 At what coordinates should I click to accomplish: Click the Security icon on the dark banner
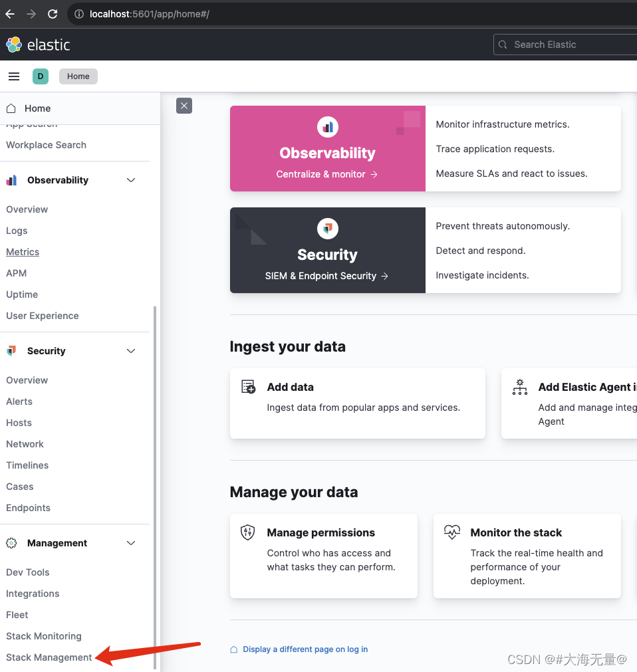[x=327, y=228]
